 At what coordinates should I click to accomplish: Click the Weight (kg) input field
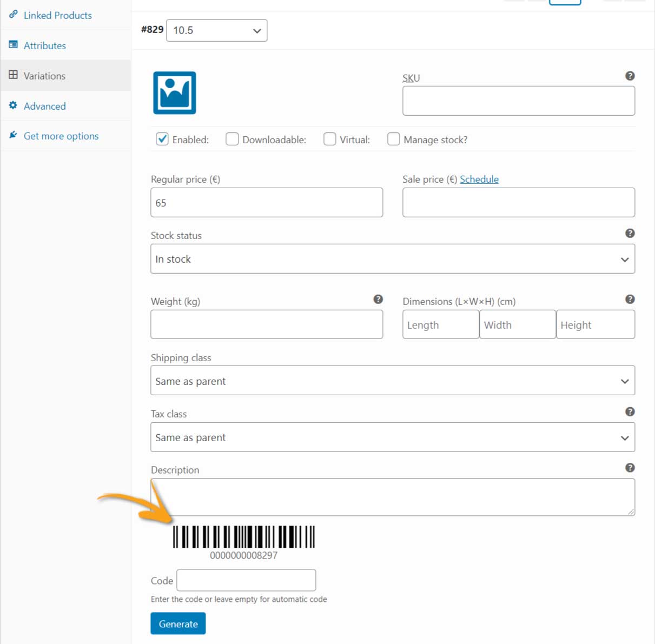[267, 324]
